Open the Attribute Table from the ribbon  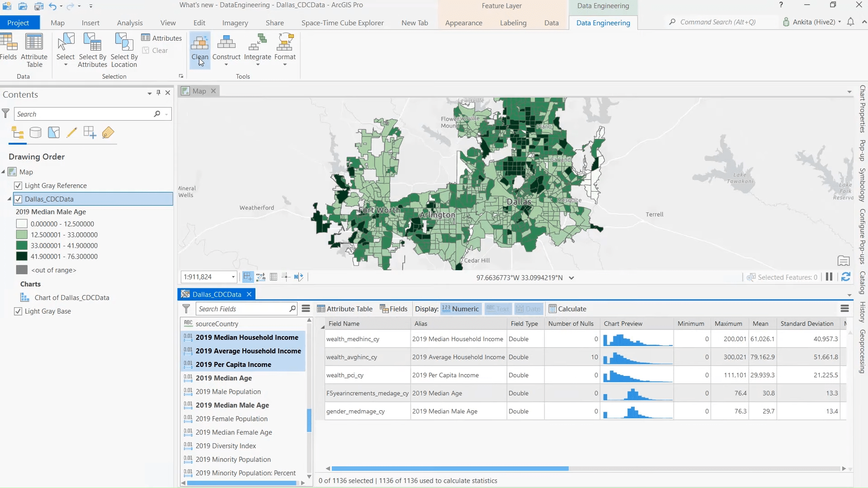point(34,50)
